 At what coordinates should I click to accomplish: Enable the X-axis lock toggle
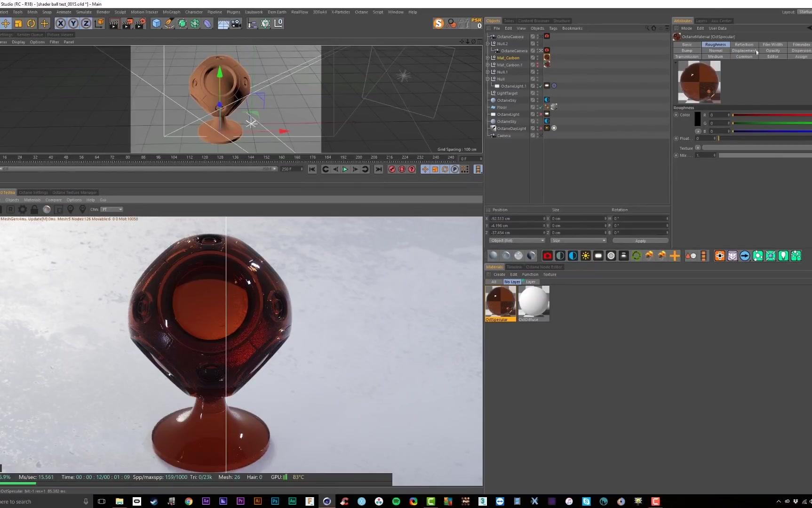coord(61,23)
